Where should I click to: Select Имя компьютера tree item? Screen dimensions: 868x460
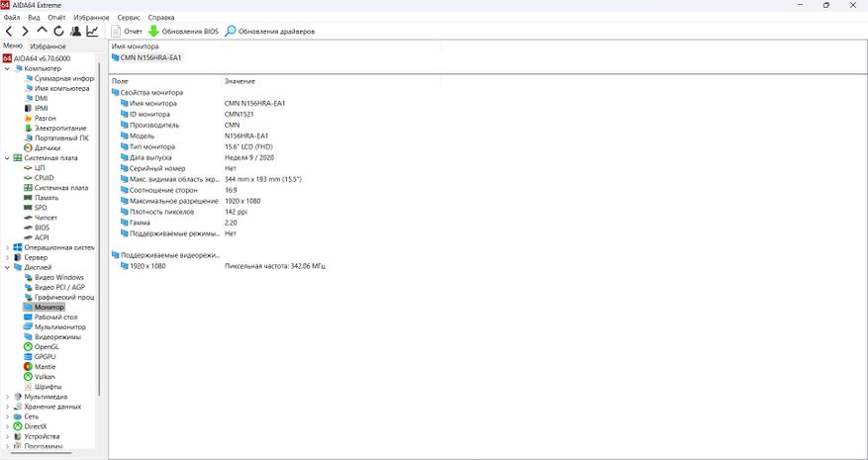click(56, 89)
